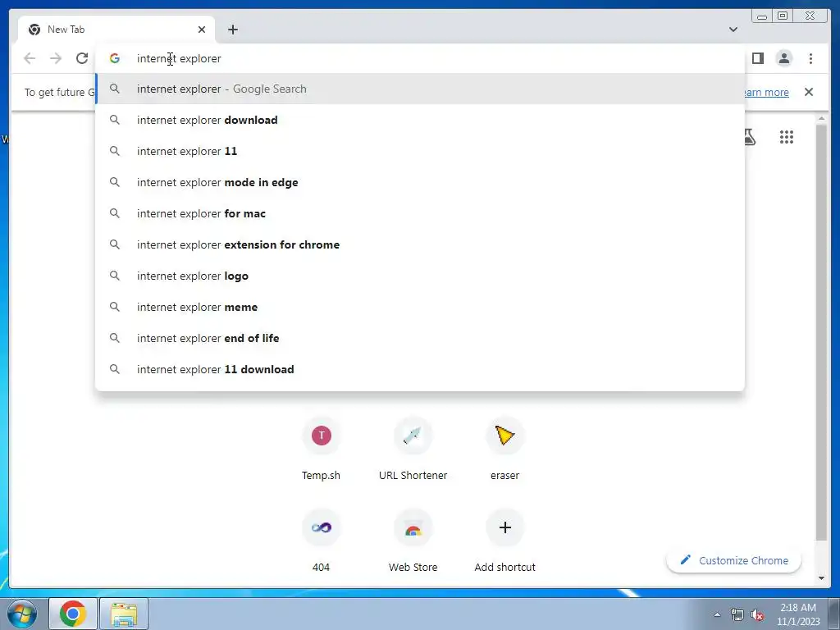Open the network tray icon
The image size is (840, 630).
tap(737, 614)
